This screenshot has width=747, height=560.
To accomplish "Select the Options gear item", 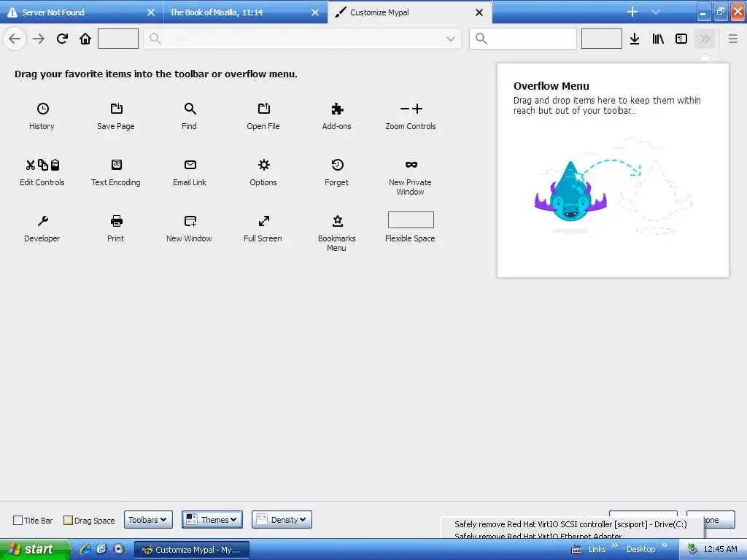I will pos(263,172).
